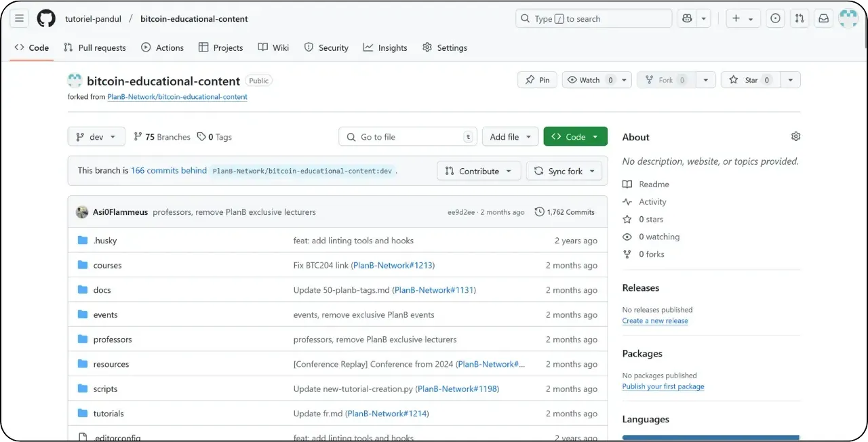
Task: Open the PlanB-Network upstream repository link
Action: 176,97
